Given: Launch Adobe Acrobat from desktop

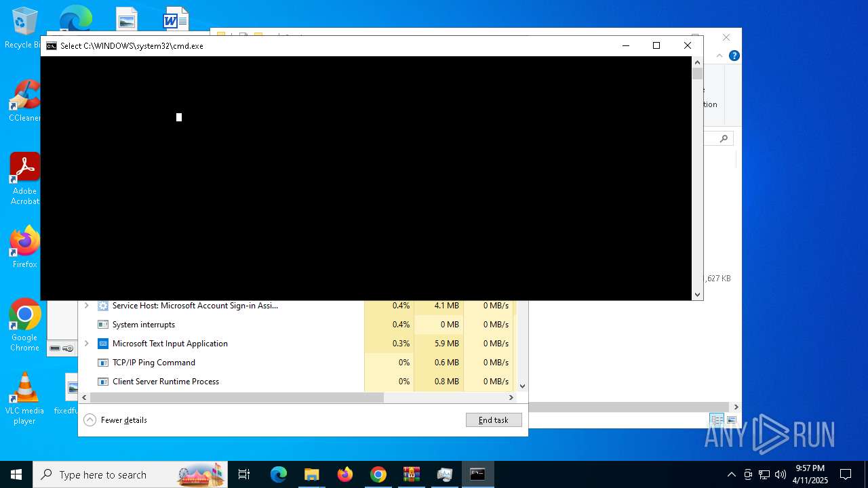Looking at the screenshot, I should tap(24, 179).
